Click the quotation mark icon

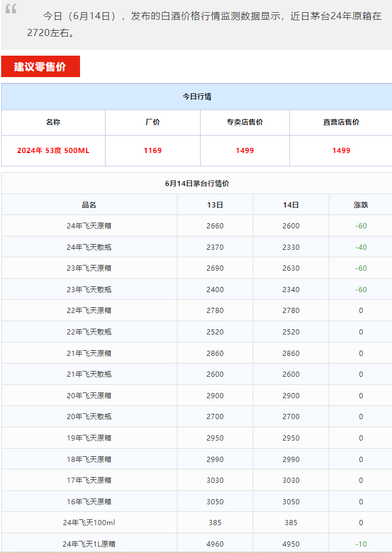(11, 9)
